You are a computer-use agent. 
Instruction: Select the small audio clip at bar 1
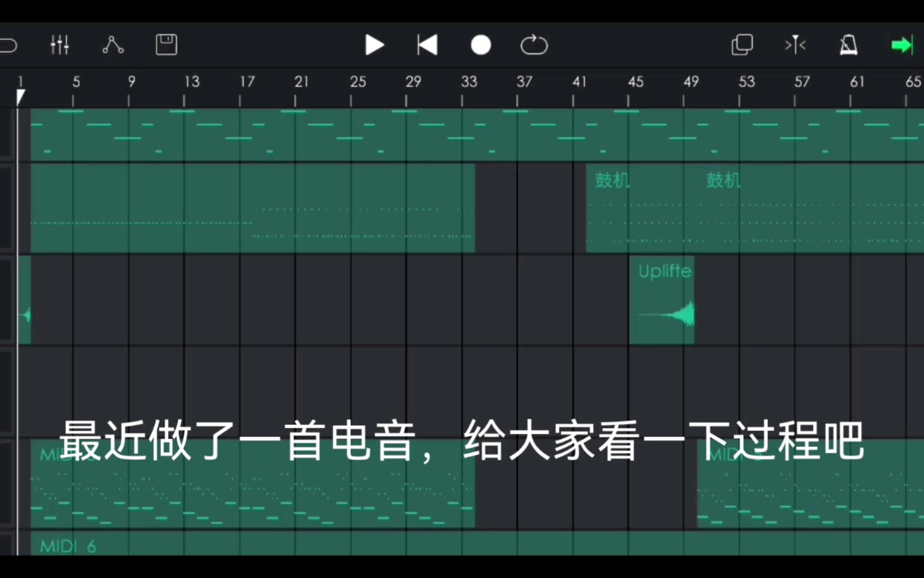coord(25,300)
